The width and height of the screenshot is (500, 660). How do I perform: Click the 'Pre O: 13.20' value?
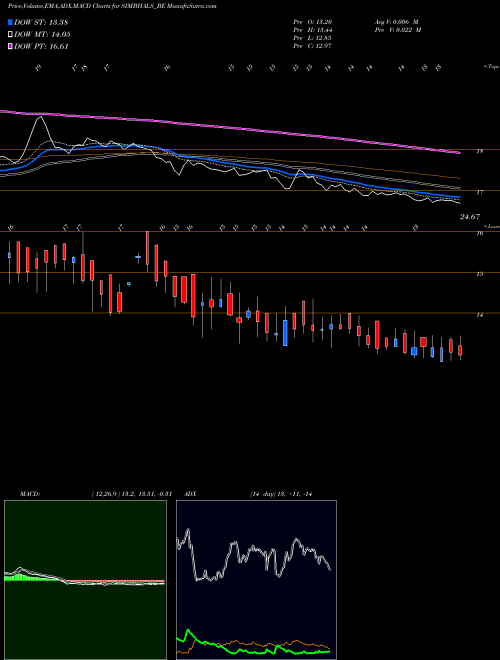pyautogui.click(x=313, y=22)
